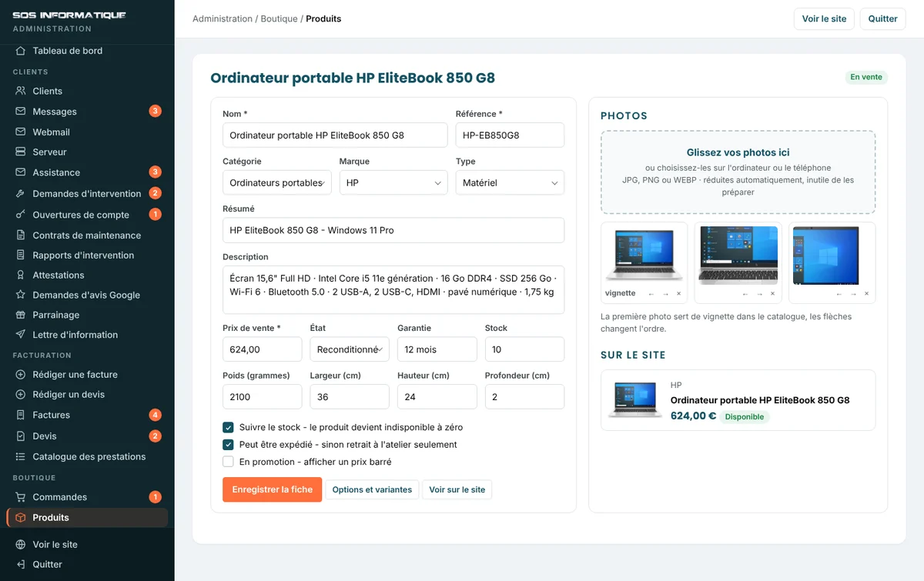The height and width of the screenshot is (581, 924).
Task: Click the Stock field showing 10
Action: pos(524,349)
